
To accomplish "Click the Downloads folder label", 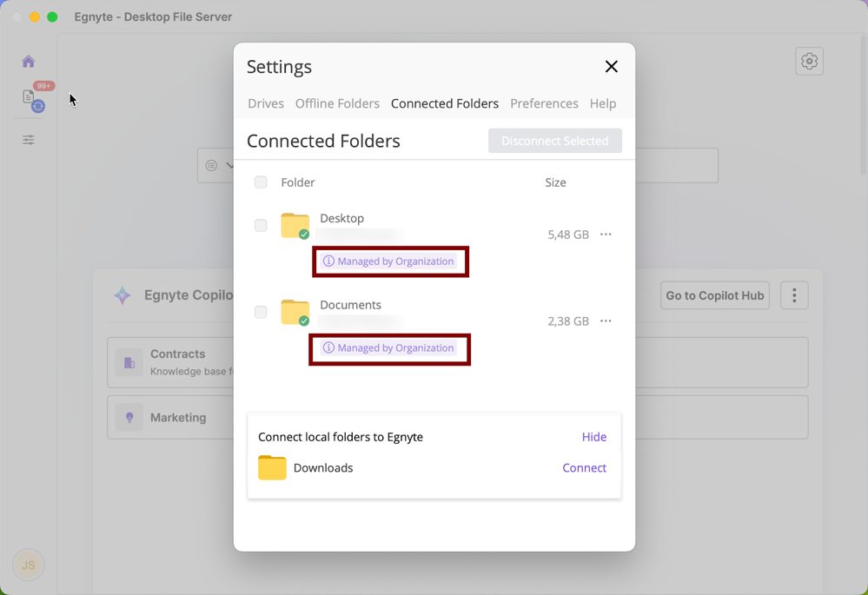I will click(322, 467).
